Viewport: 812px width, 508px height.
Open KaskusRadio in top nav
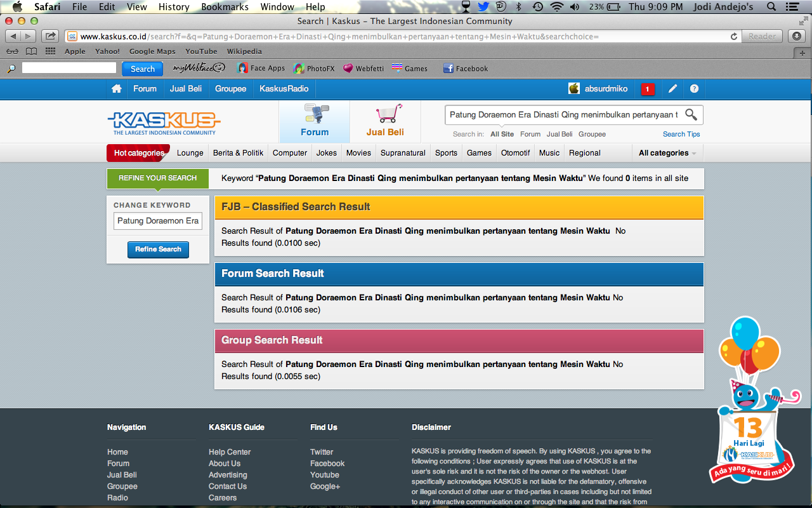pos(284,89)
